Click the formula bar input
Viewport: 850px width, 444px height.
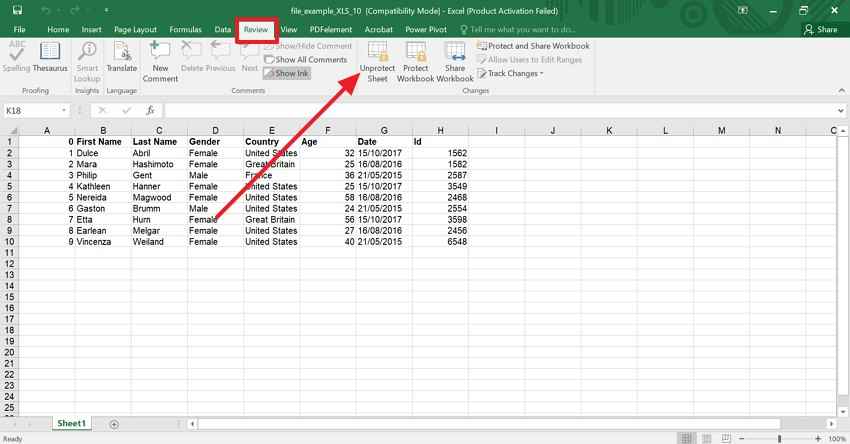coord(499,111)
